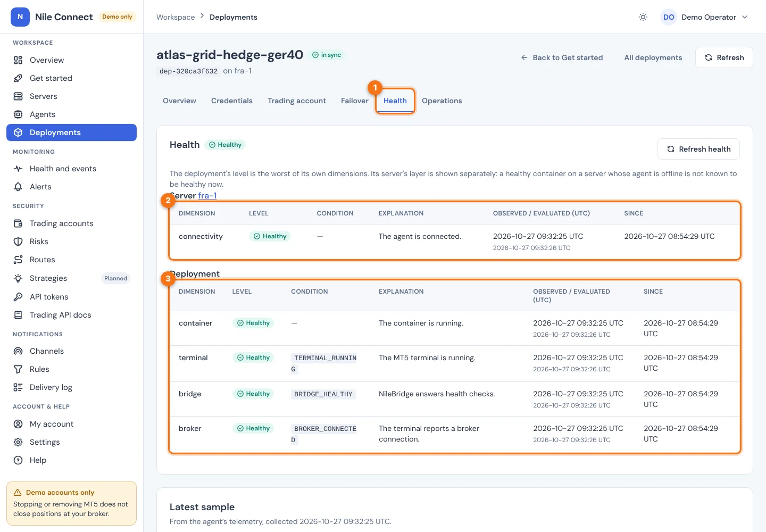Open All deployments link
Screen dimensions: 766x532
click(653, 57)
